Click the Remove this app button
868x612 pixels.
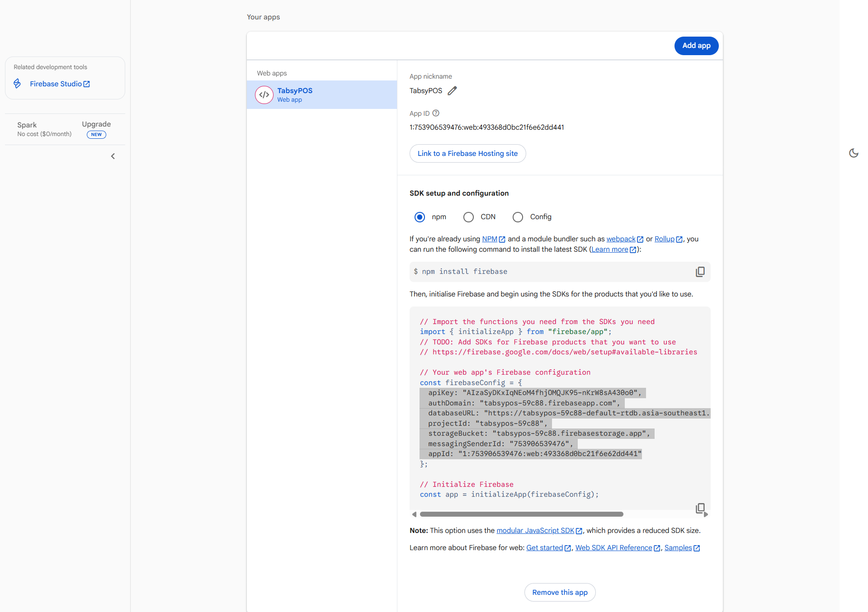click(x=560, y=593)
